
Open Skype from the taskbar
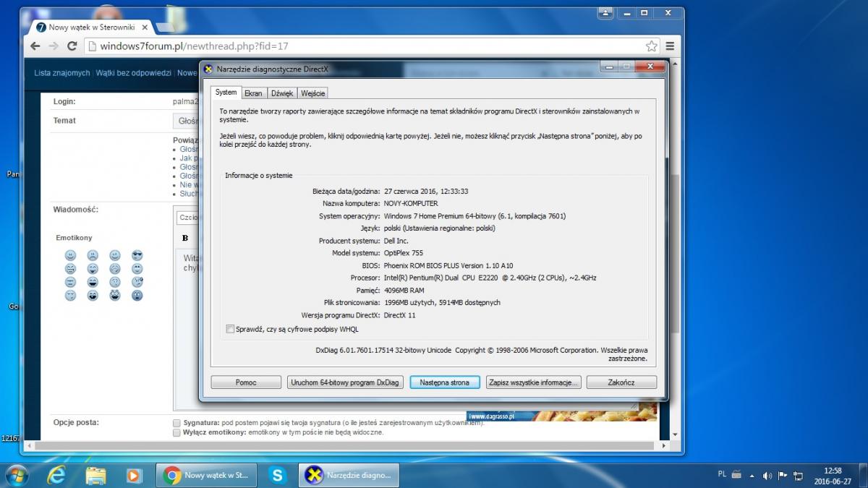click(278, 475)
